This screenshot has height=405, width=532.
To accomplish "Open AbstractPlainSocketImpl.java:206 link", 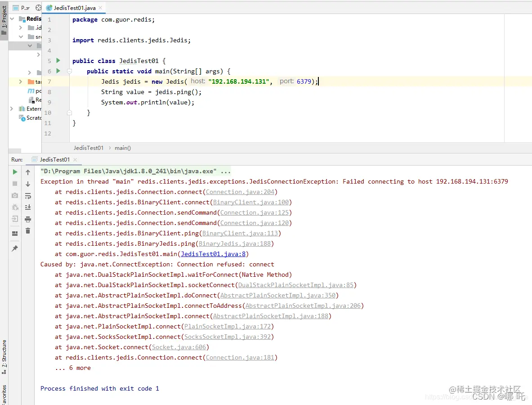I will 303,306.
